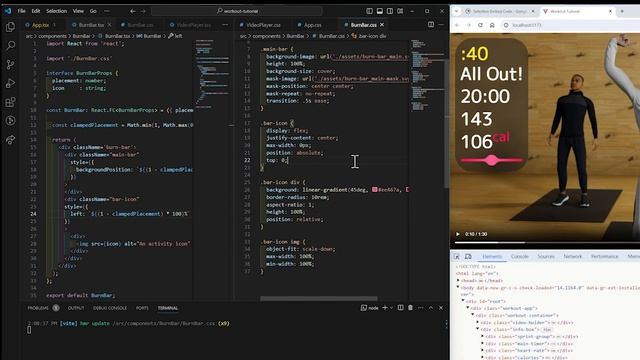Close the Workout Tutorial browser tab
Image resolution: width=640 pixels, height=360 pixels.
pos(611,11)
